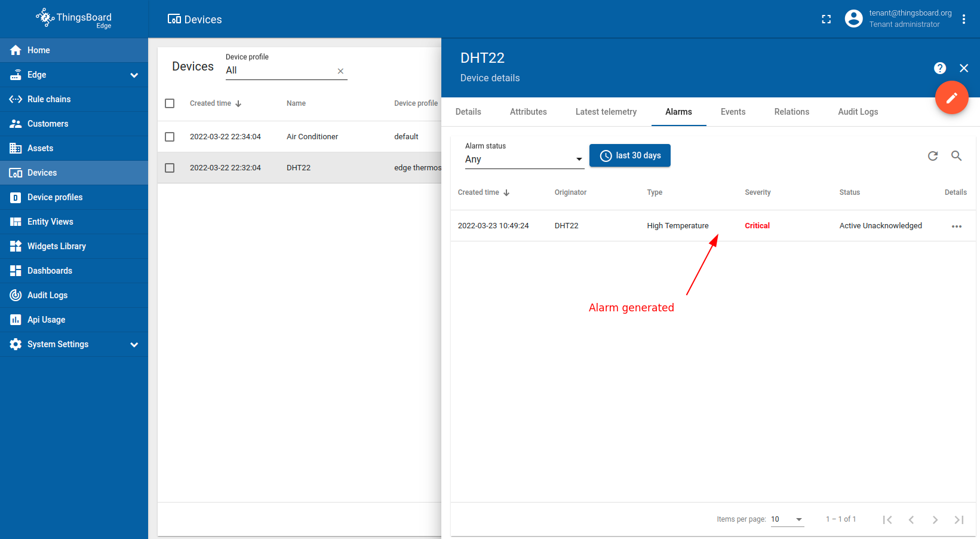
Task: Open Device profiles sidebar icon
Action: pos(16,197)
